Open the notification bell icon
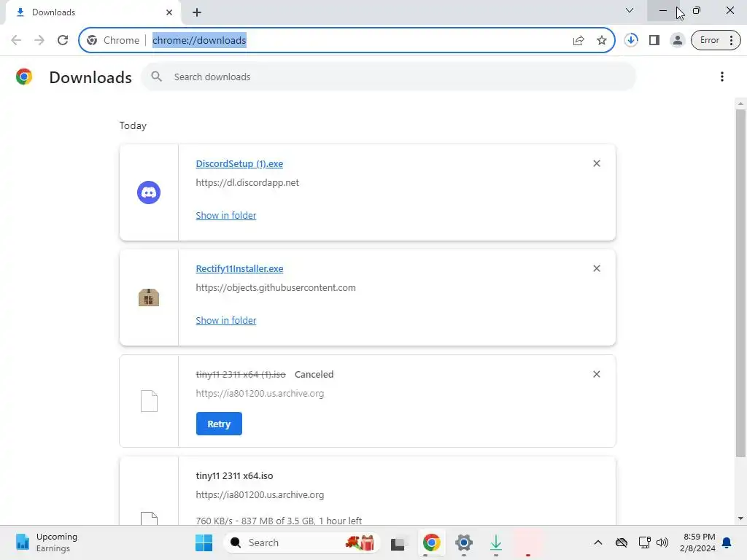Screen dimensions: 747x560 point(727,542)
